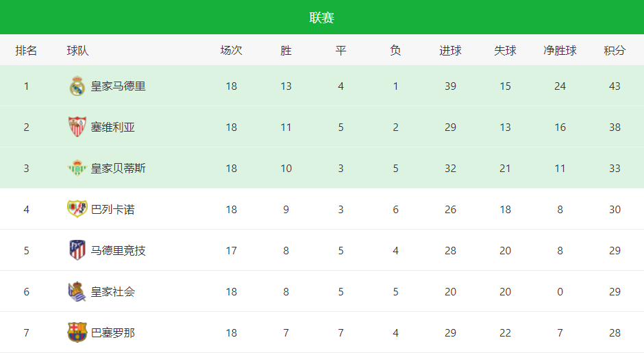Click the Atletico Madrid crest icon
Image resolution: width=644 pixels, height=353 pixels.
pyautogui.click(x=77, y=250)
